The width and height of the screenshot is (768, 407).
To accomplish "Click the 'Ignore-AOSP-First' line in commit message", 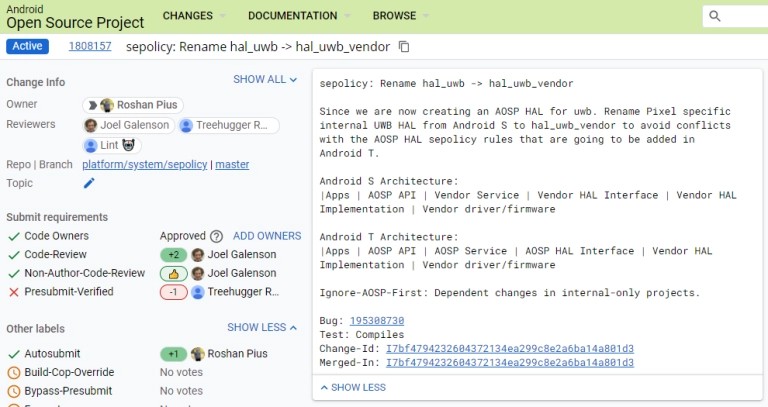I will coord(510,293).
